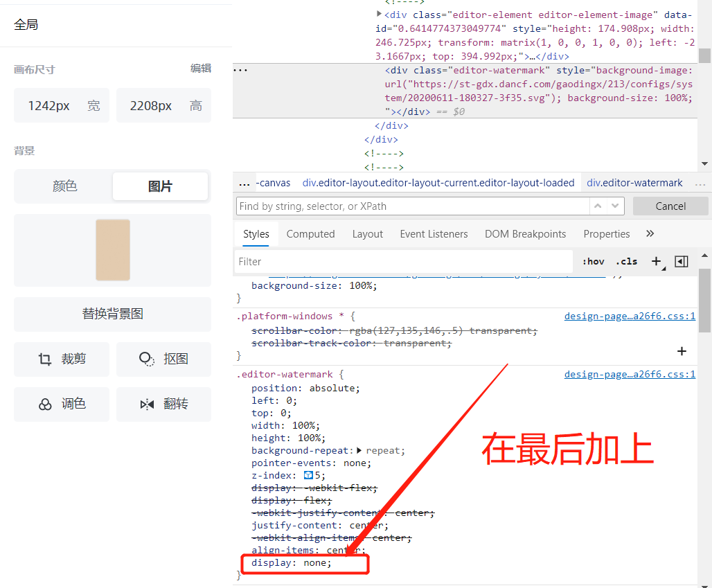Toggle the computed styles sidebar icon
Viewport: 712px width, 588px height.
tap(681, 261)
